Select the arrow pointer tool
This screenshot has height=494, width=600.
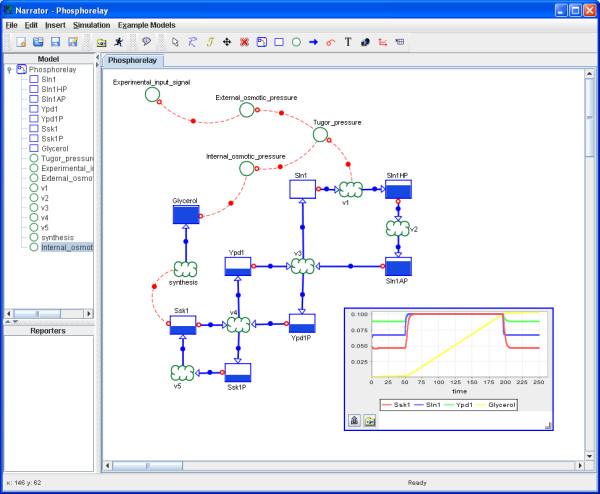coord(175,43)
